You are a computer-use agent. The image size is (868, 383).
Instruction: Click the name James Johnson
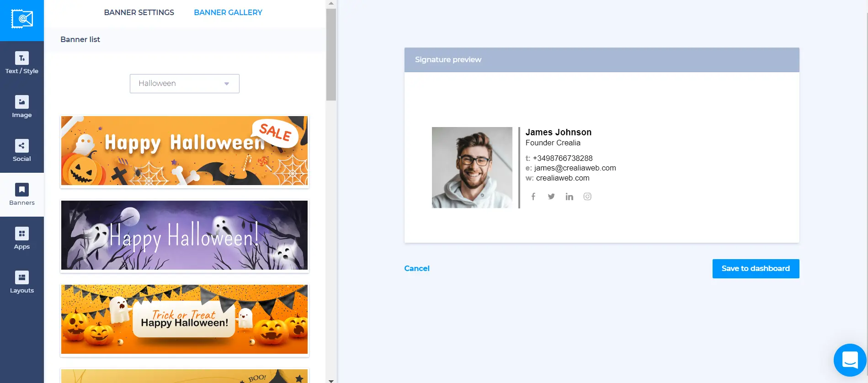[x=559, y=132]
